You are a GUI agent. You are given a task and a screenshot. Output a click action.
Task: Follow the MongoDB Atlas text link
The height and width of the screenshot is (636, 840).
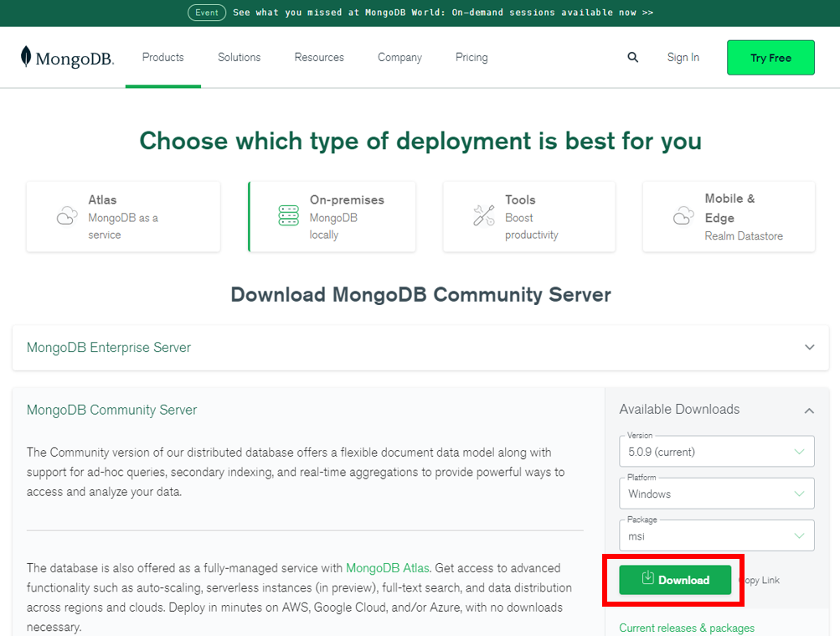coord(387,568)
